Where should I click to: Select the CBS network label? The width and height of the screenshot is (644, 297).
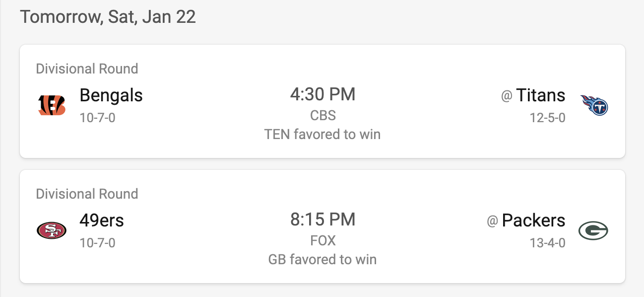pyautogui.click(x=322, y=116)
